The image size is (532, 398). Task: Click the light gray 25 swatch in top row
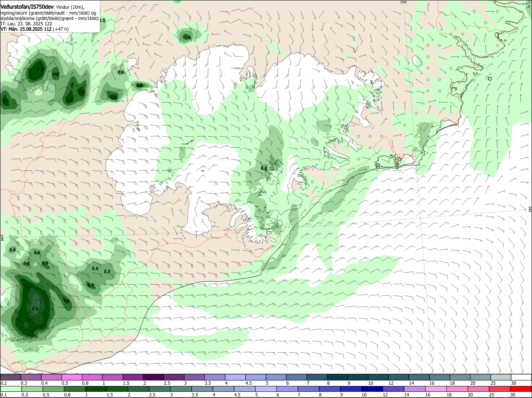click(x=501, y=377)
